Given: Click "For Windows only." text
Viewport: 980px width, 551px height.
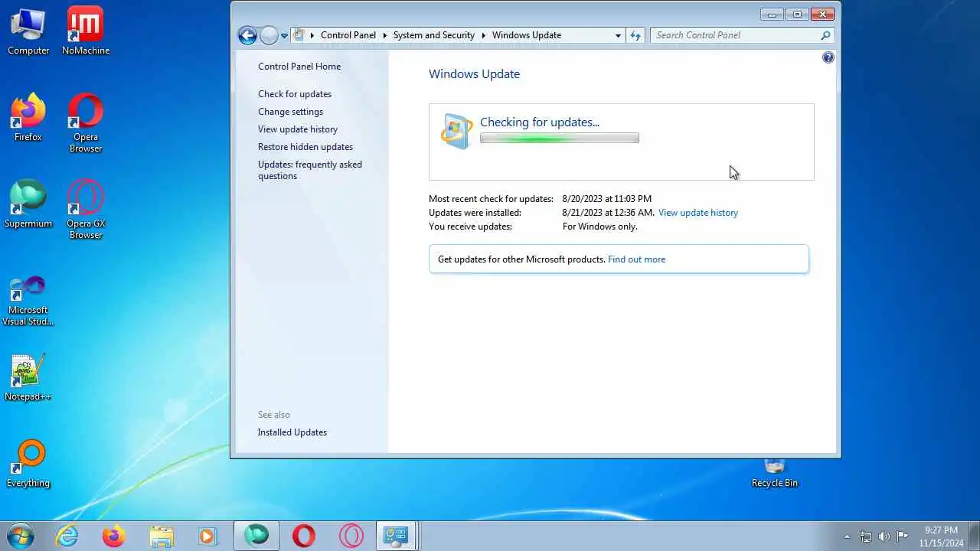Looking at the screenshot, I should tap(600, 227).
